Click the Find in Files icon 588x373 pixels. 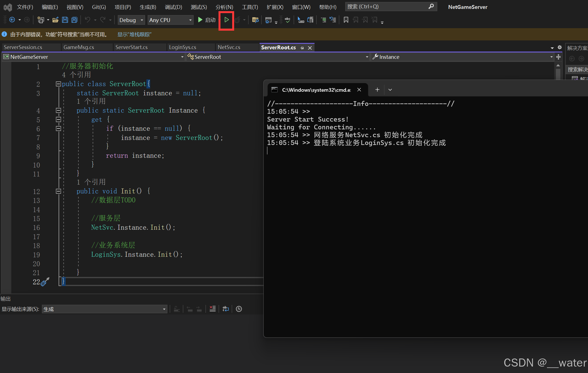point(255,20)
